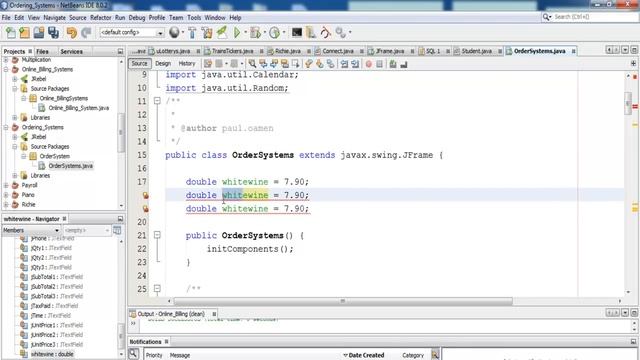Click the New Project toolbar icon

pos(24,33)
